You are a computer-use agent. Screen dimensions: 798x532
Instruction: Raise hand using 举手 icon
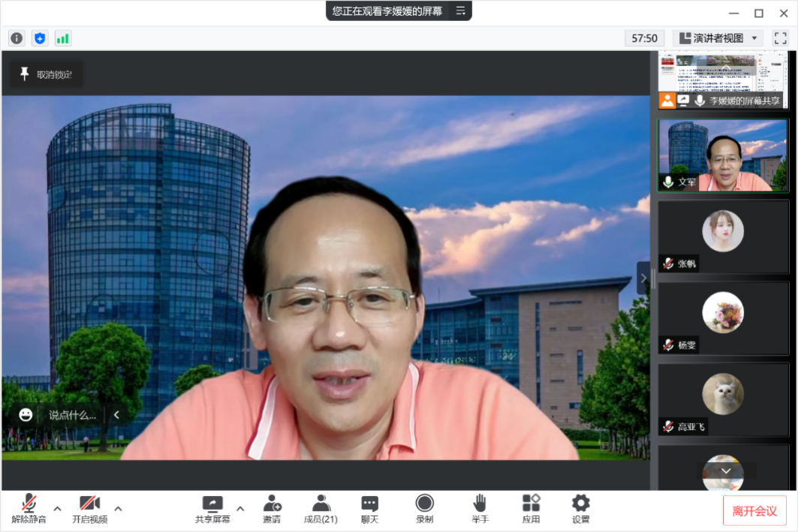point(480,508)
